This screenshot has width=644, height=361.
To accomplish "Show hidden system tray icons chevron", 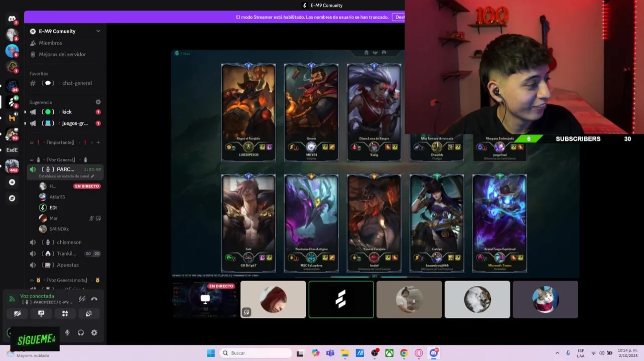I will tap(557, 353).
